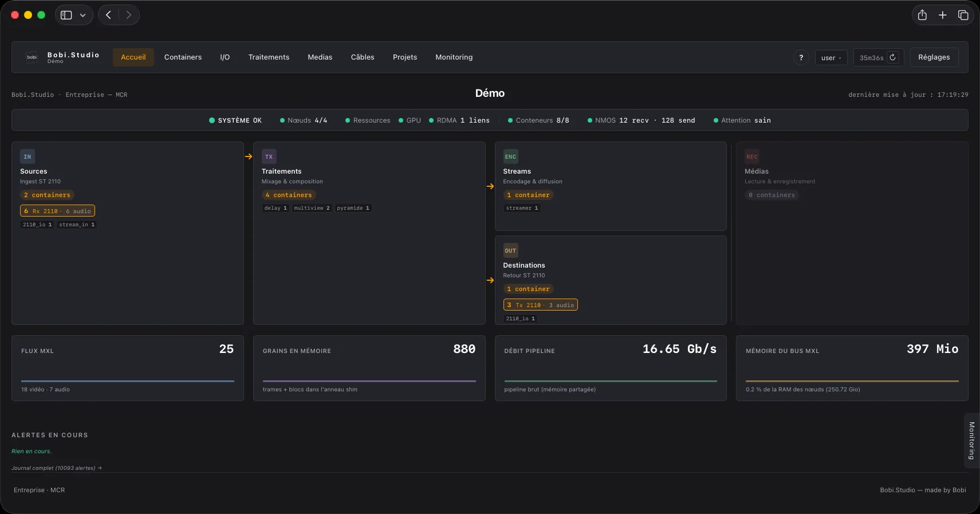The image size is (980, 514).
Task: Click the browser share icon
Action: point(922,15)
